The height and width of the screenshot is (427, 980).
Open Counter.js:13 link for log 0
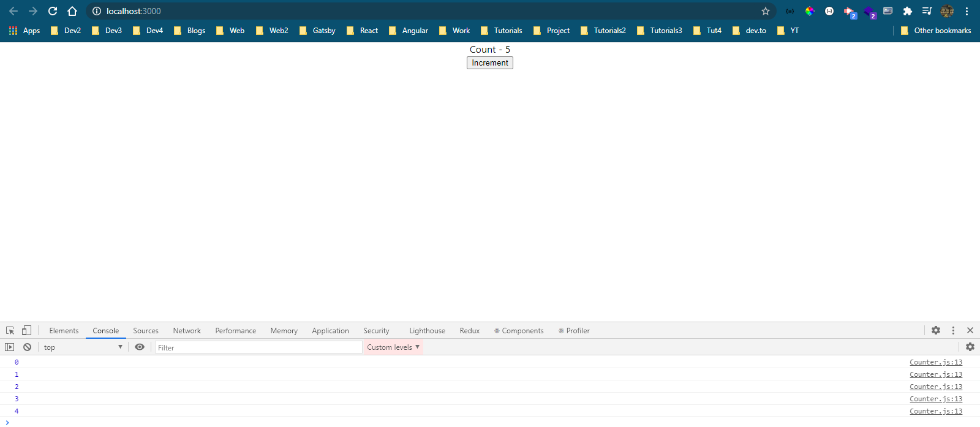[x=936, y=362]
